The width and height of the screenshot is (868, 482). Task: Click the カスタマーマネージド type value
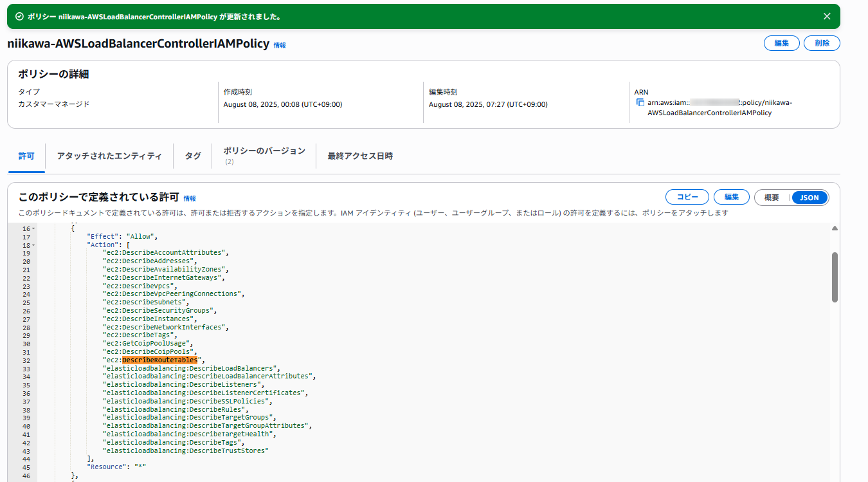[53, 104]
